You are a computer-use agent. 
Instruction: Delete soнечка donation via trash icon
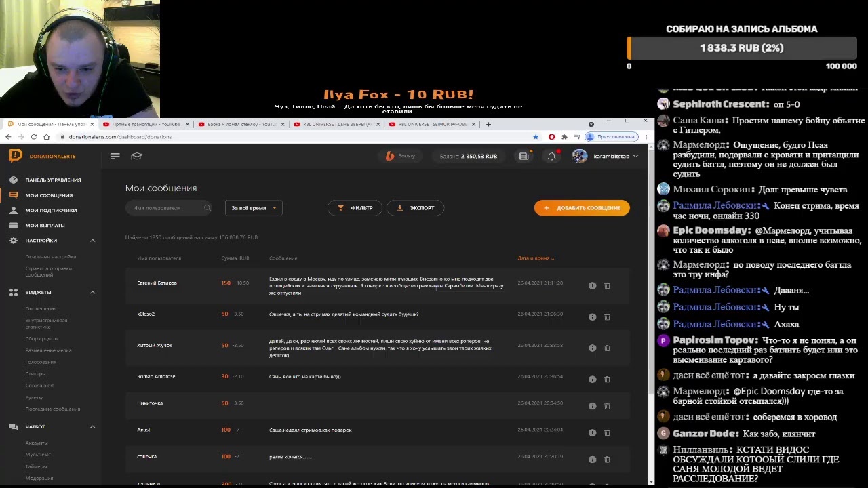pyautogui.click(x=607, y=459)
